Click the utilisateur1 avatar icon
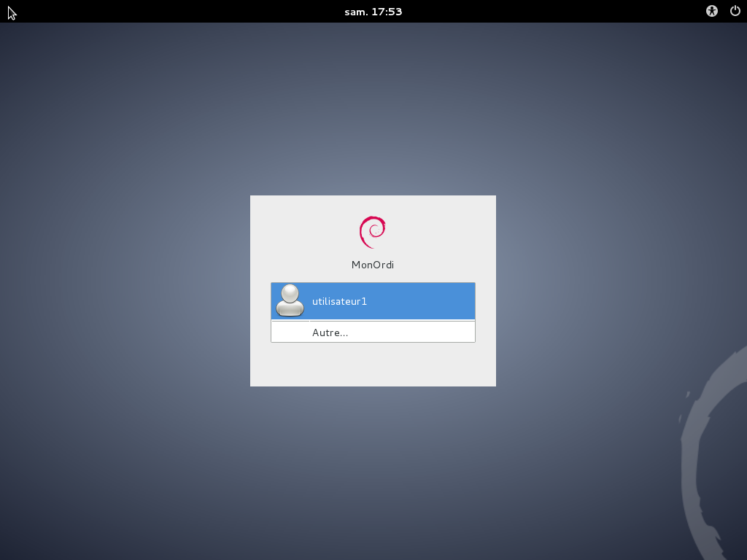 coord(290,300)
